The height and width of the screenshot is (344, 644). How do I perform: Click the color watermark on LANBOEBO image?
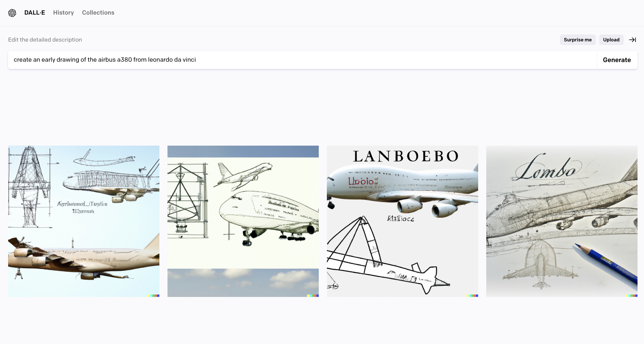click(472, 296)
